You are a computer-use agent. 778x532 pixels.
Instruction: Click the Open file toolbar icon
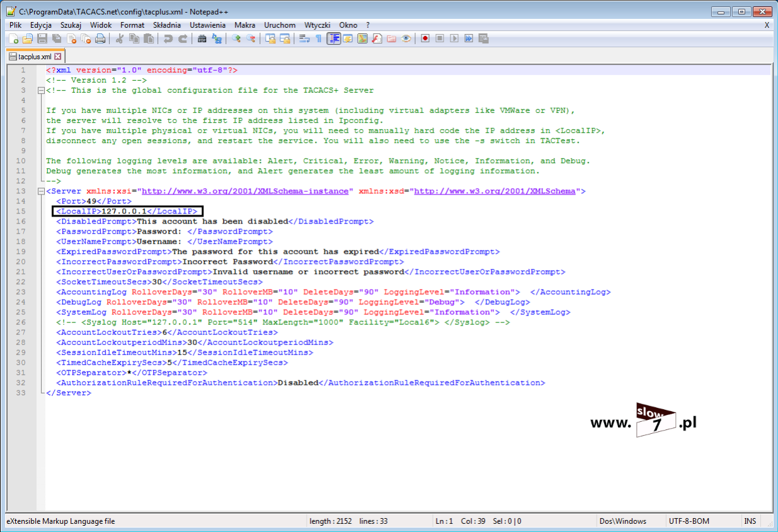pyautogui.click(x=27, y=38)
